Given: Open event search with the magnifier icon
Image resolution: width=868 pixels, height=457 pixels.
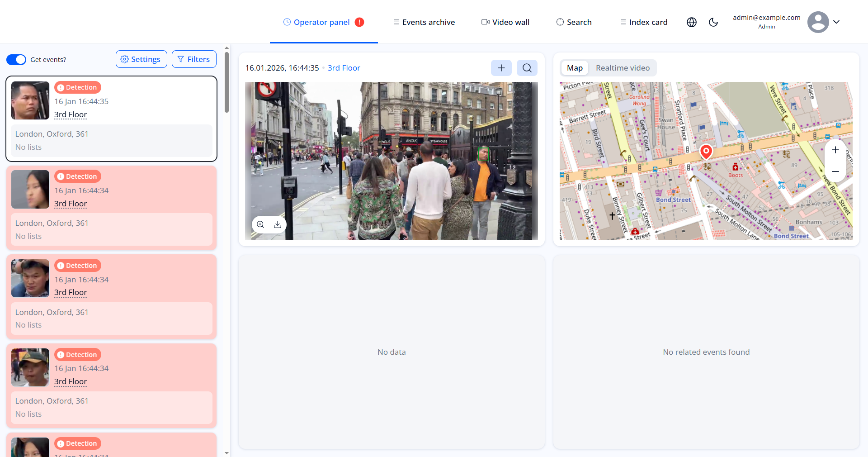Looking at the screenshot, I should pyautogui.click(x=526, y=68).
